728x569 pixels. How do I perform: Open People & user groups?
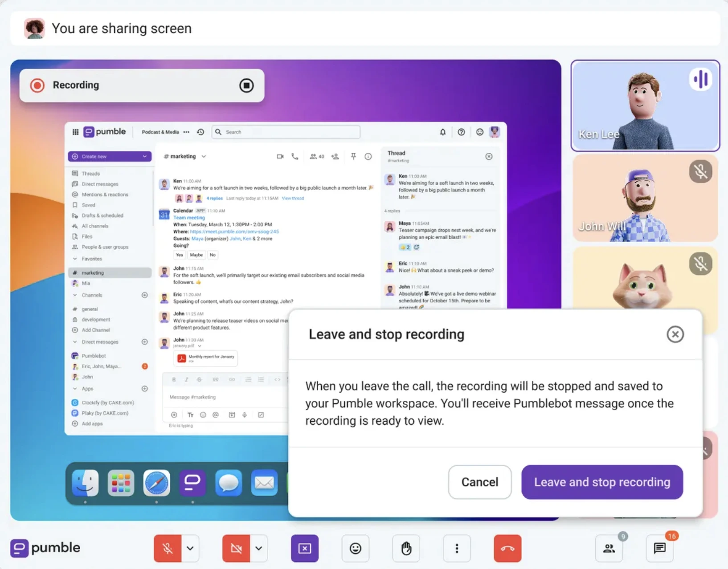(x=105, y=247)
